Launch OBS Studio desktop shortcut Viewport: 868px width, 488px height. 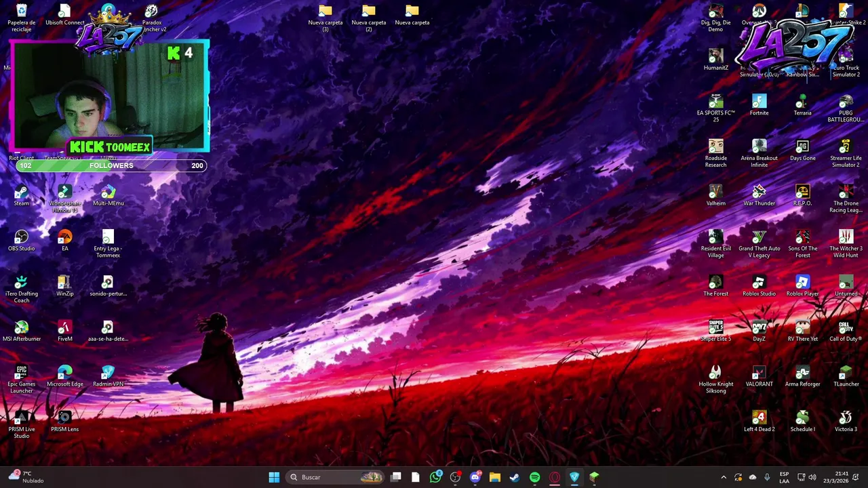tap(22, 241)
